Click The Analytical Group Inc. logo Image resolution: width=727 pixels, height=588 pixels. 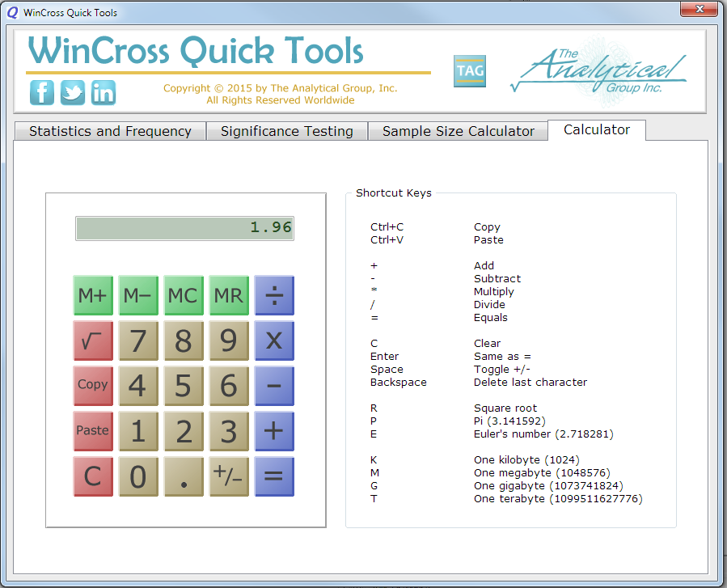point(598,74)
